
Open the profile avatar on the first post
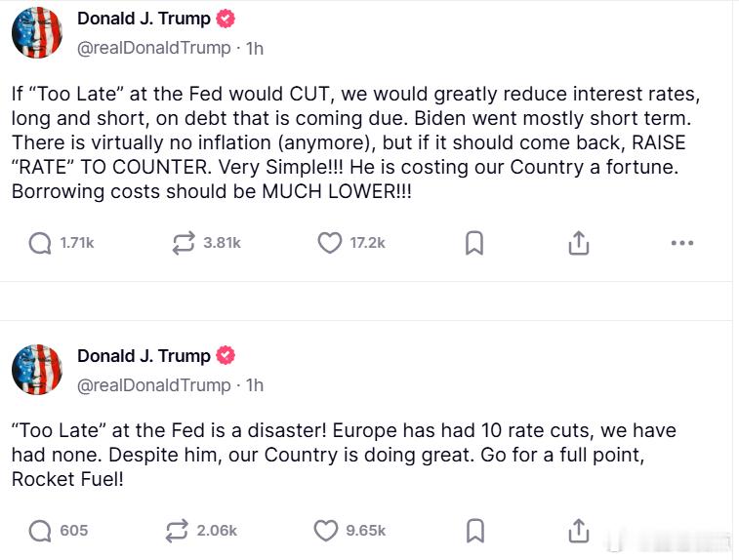37,33
